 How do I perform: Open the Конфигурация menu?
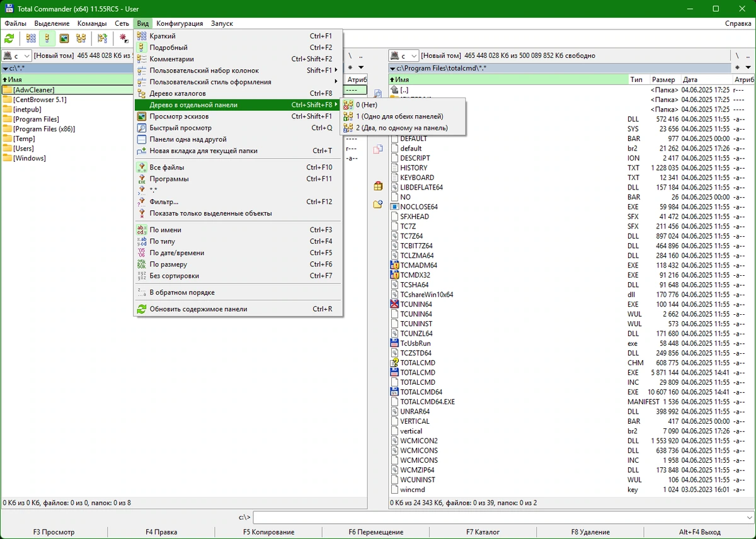point(180,23)
